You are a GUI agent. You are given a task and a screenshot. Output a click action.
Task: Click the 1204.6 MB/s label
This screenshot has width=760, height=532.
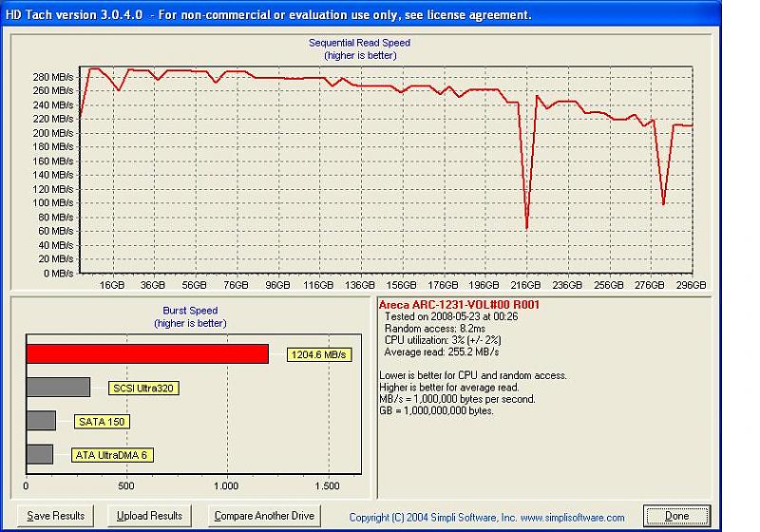319,354
